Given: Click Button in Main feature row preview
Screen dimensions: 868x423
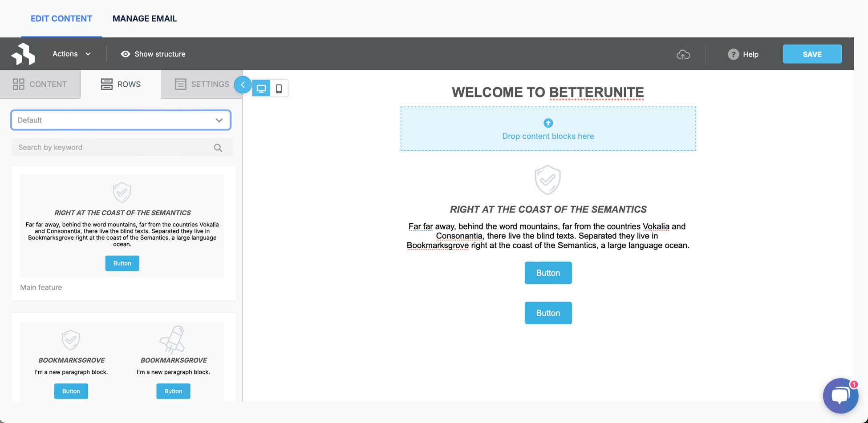Looking at the screenshot, I should click(122, 263).
